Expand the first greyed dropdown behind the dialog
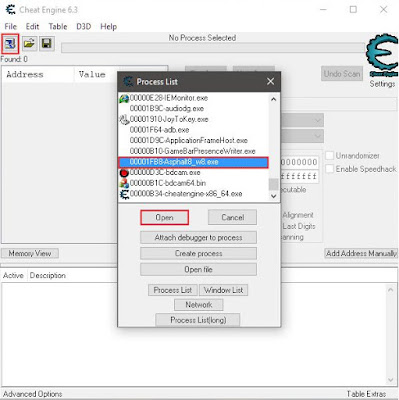 [x=318, y=120]
